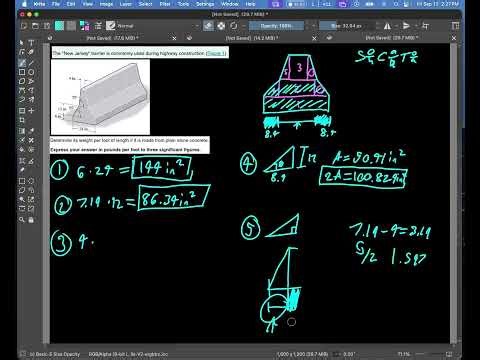
Task: Select the Crop tool
Action: pos(22,120)
